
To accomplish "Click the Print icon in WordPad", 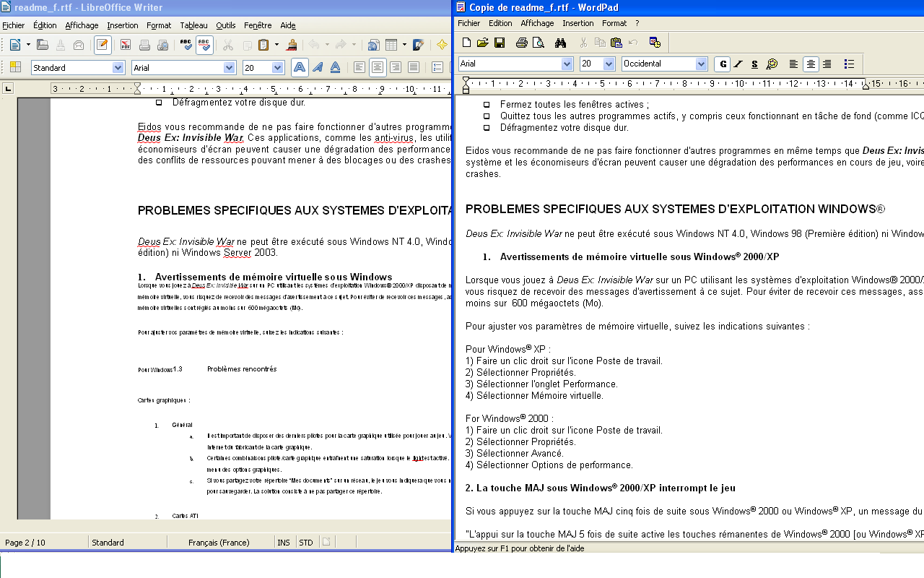I will coord(522,43).
